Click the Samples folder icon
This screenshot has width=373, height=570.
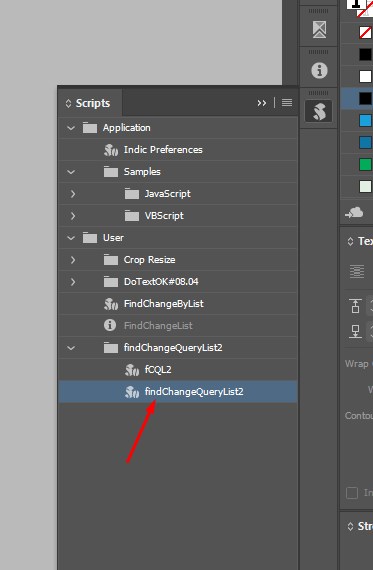tap(111, 172)
